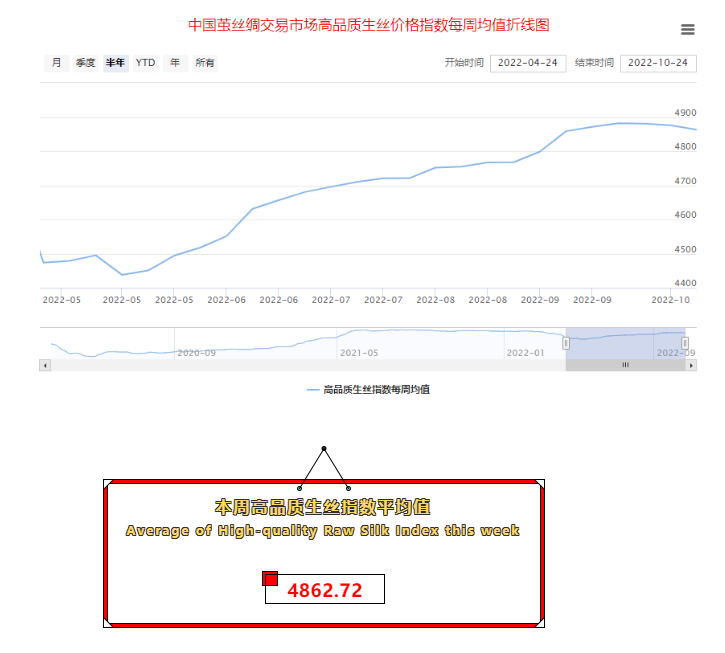Click the end date field 2022-10-24
Viewport: 725px width, 653px height.
click(657, 63)
